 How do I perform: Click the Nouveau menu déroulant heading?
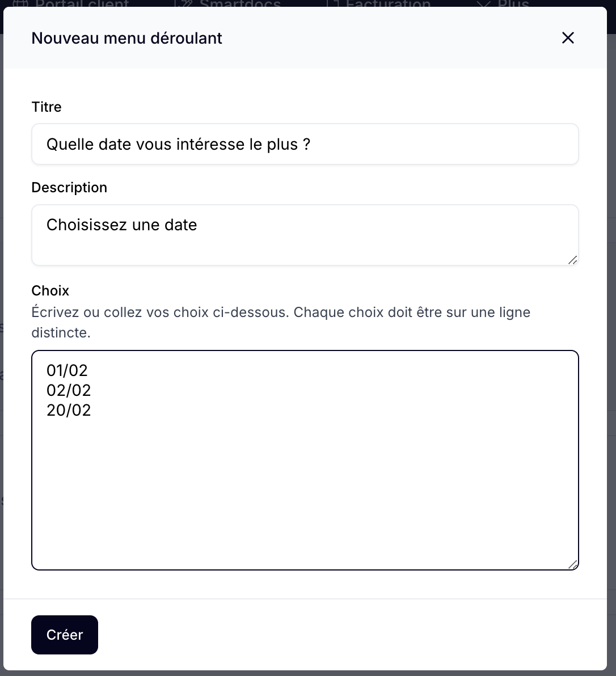tap(126, 38)
